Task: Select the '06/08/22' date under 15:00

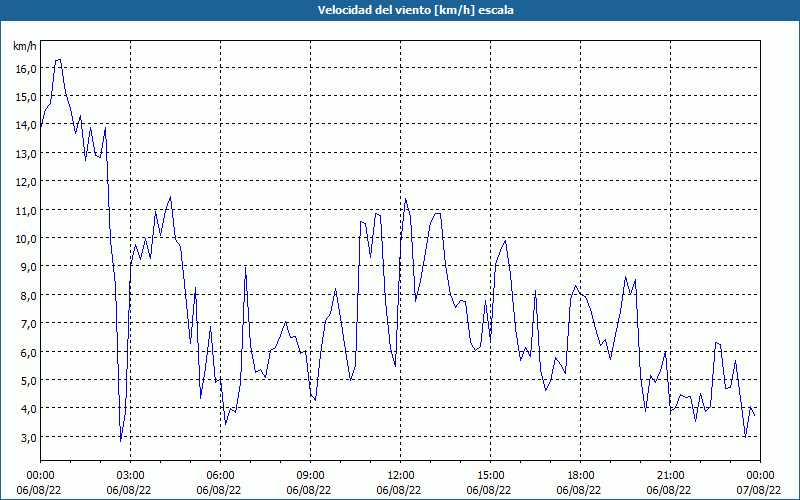Action: [x=490, y=490]
